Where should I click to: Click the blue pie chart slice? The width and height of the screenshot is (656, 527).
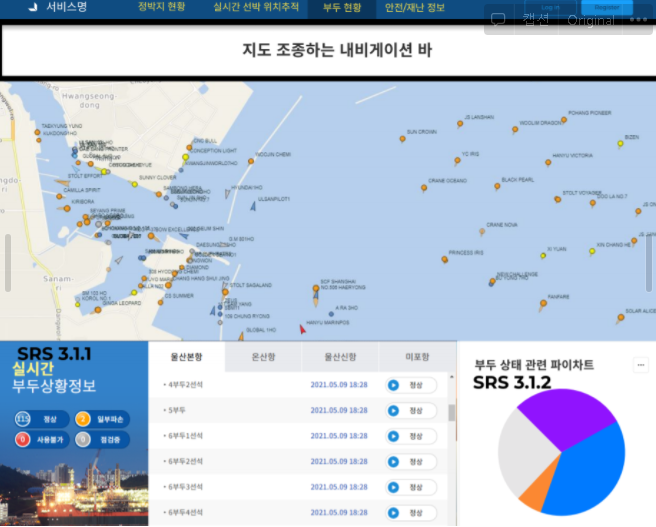(x=594, y=468)
